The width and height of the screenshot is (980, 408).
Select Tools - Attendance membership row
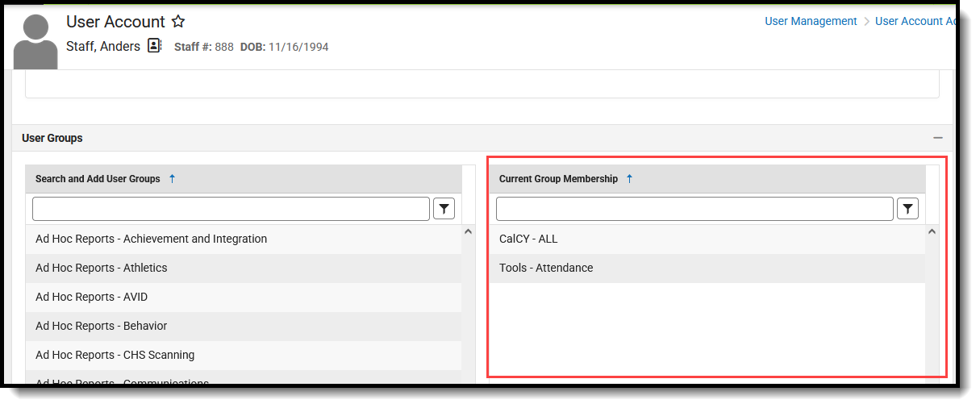[707, 268]
